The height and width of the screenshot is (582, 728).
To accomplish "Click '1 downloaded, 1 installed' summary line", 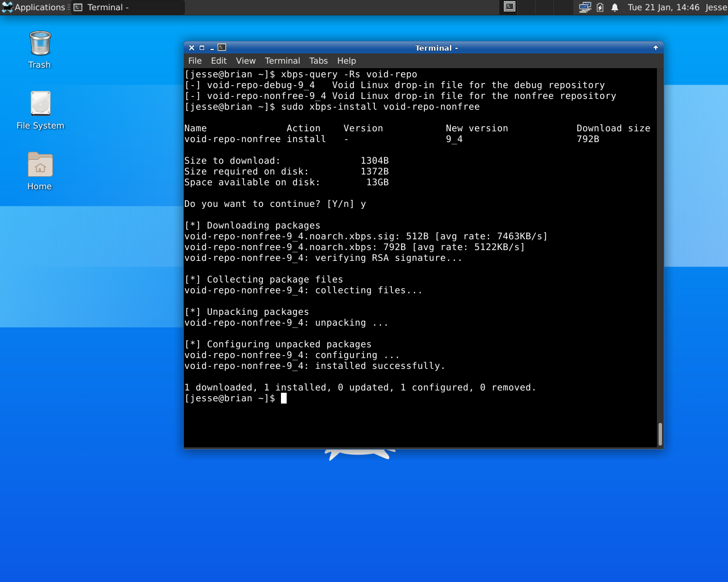I will coord(361,388).
